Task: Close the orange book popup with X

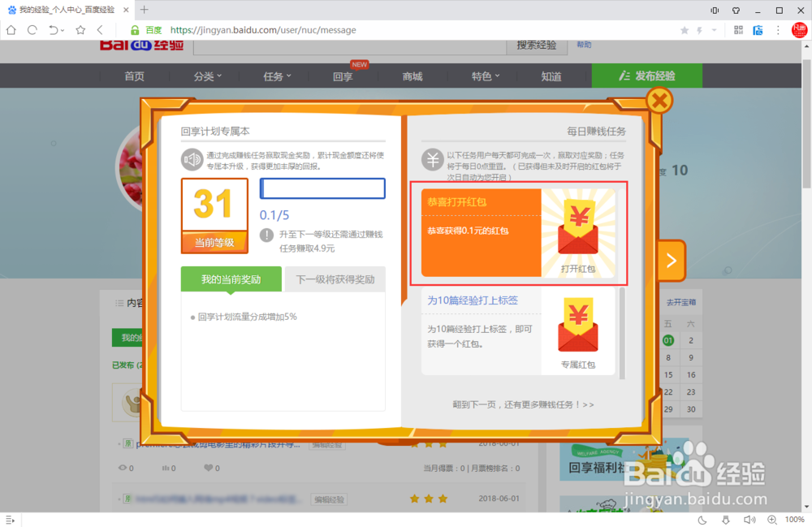Action: point(659,101)
